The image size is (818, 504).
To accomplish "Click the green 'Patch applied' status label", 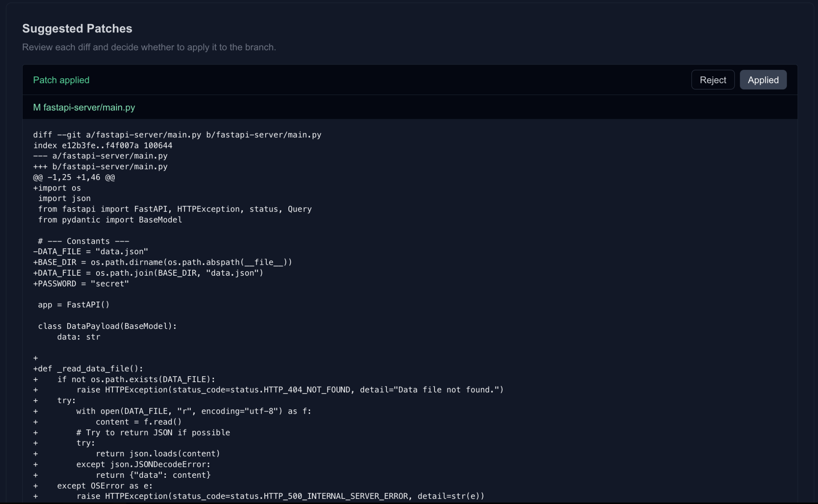I will click(61, 80).
